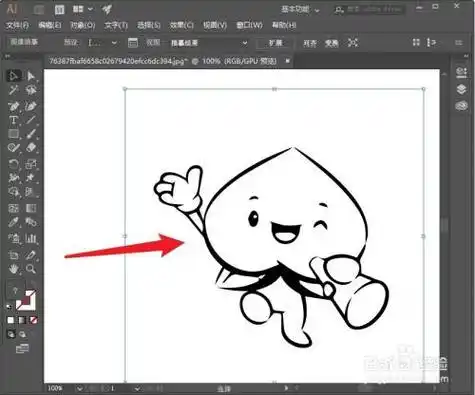Change screen mode at toolbar bottom
The width and height of the screenshot is (475, 395).
point(22,349)
